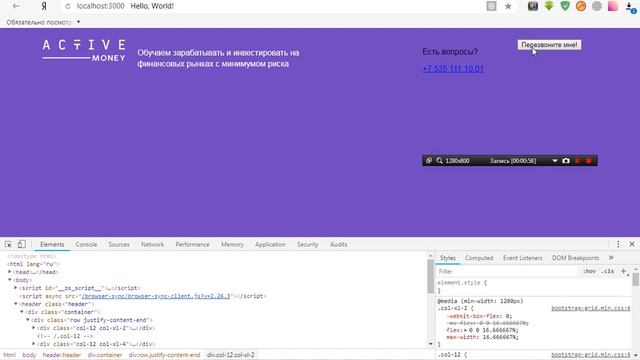Click the Styles Filter input field
This screenshot has height=360, width=640.
click(x=506, y=271)
